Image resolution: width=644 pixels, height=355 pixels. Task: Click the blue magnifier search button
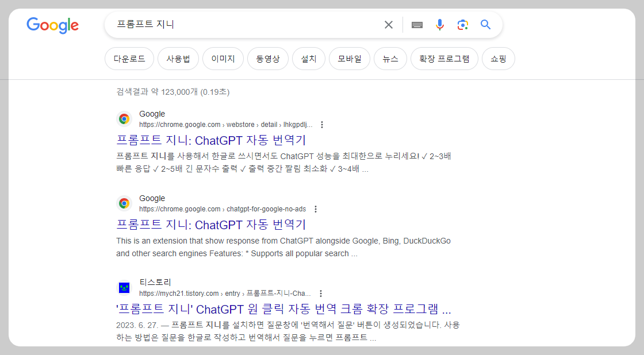485,25
